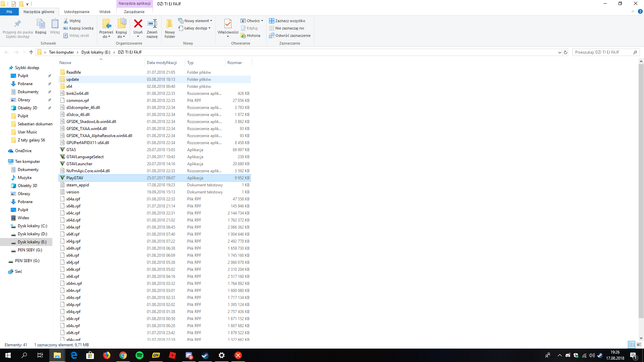This screenshot has height=362, width=644.
Task: Click the Nowy folder icon
Action: [x=170, y=24]
